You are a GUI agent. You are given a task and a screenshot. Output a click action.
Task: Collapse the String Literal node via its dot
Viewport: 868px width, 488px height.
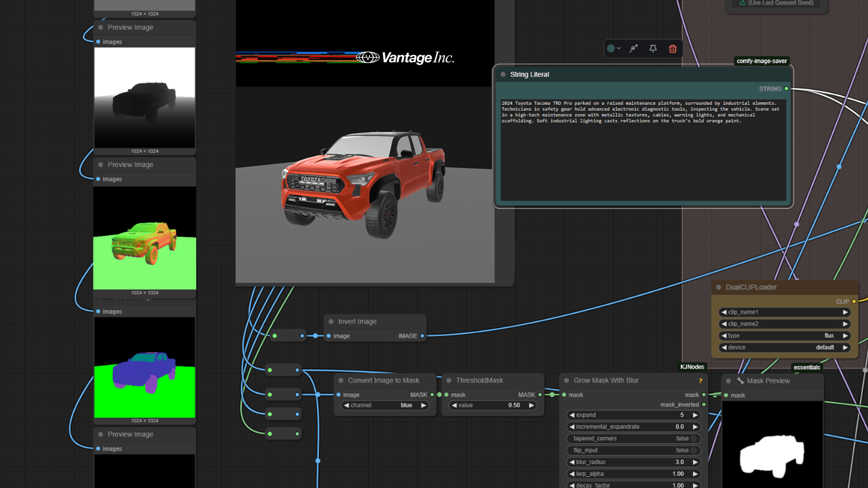503,74
